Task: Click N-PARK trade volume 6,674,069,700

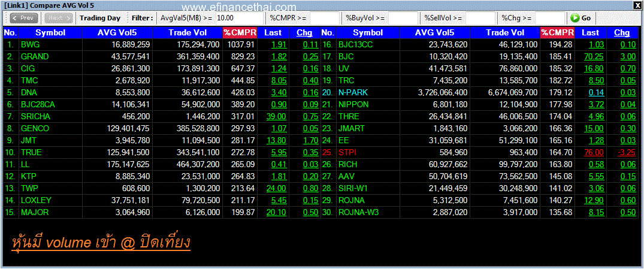Action: click(x=512, y=93)
